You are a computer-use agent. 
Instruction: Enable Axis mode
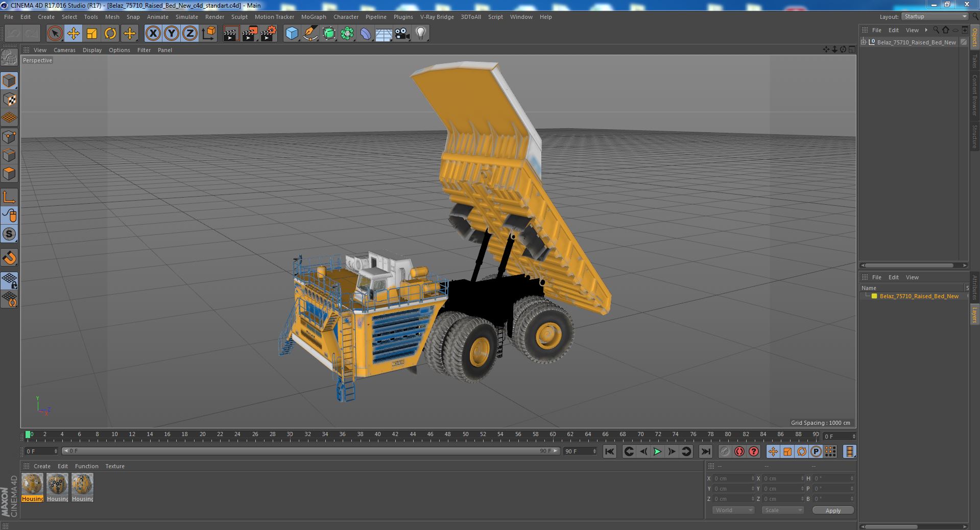click(x=9, y=197)
